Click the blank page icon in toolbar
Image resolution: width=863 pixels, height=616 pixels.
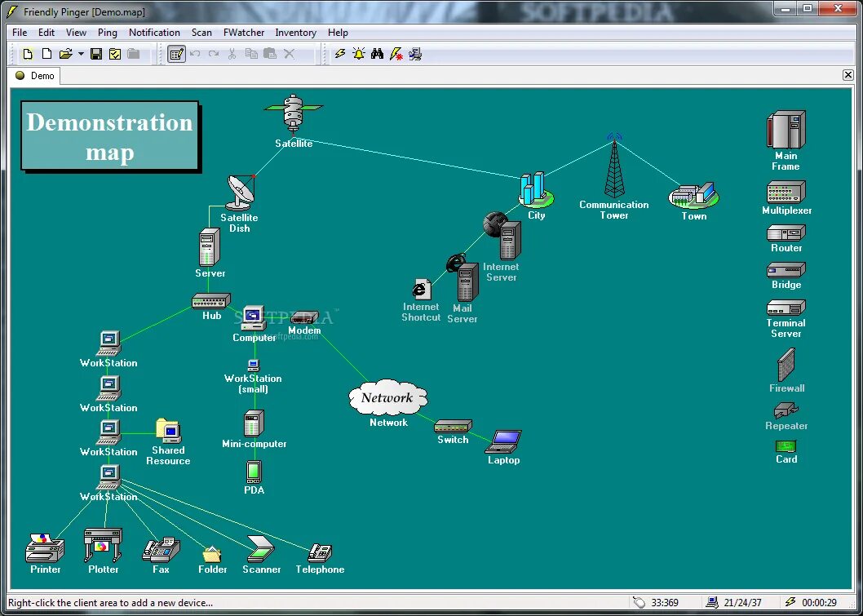click(x=46, y=54)
